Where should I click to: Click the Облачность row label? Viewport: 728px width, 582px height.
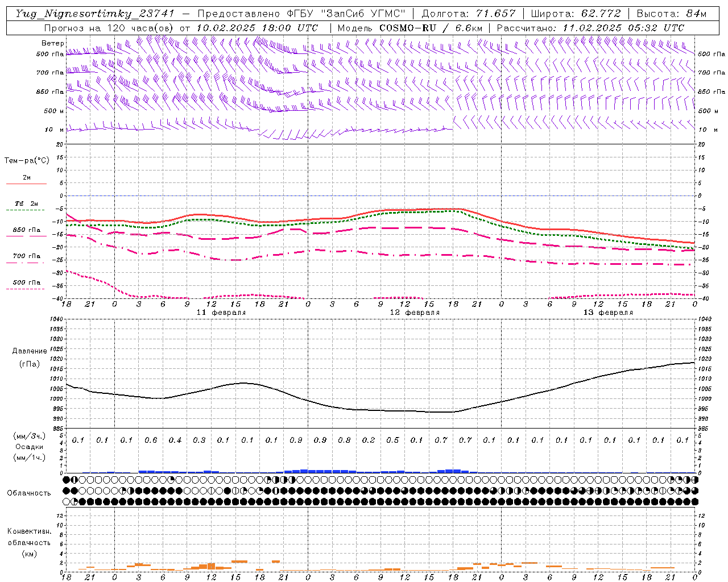pyautogui.click(x=29, y=493)
